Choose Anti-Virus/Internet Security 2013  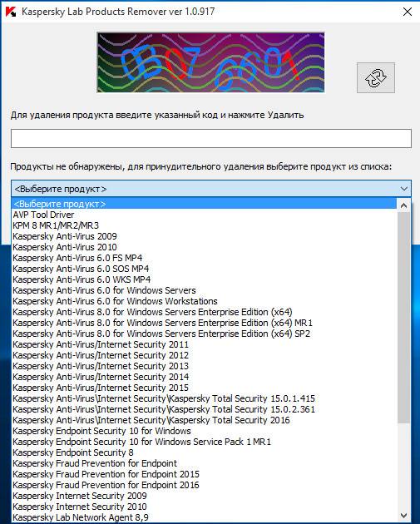pos(204,366)
